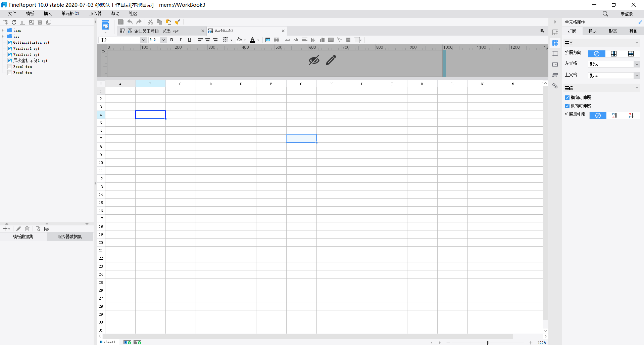Click the Copy icon in toolbar
The image size is (644, 345).
click(x=159, y=22)
